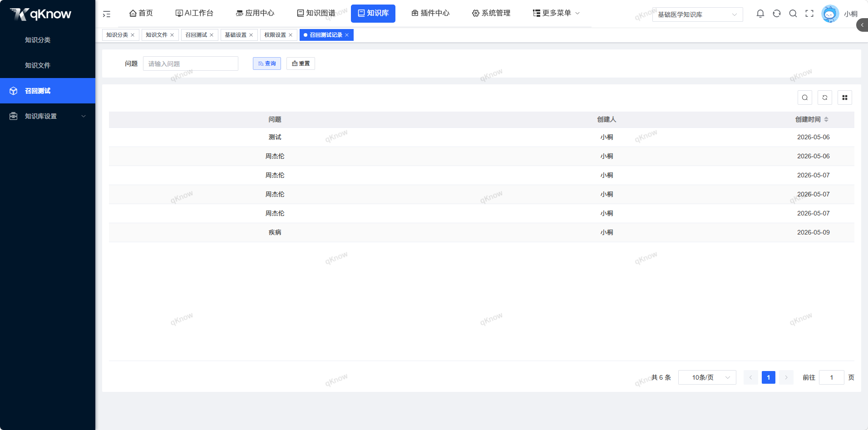Open the 系统管理 menu
This screenshot has width=868, height=430.
[x=491, y=13]
